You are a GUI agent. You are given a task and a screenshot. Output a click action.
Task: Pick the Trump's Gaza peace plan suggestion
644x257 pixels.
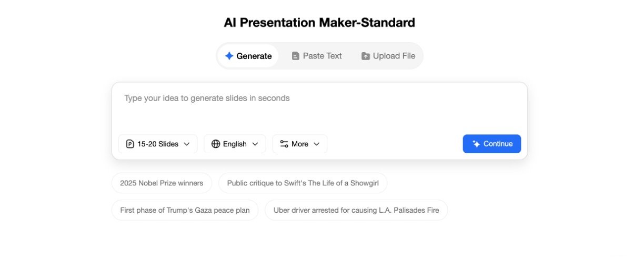pos(185,210)
